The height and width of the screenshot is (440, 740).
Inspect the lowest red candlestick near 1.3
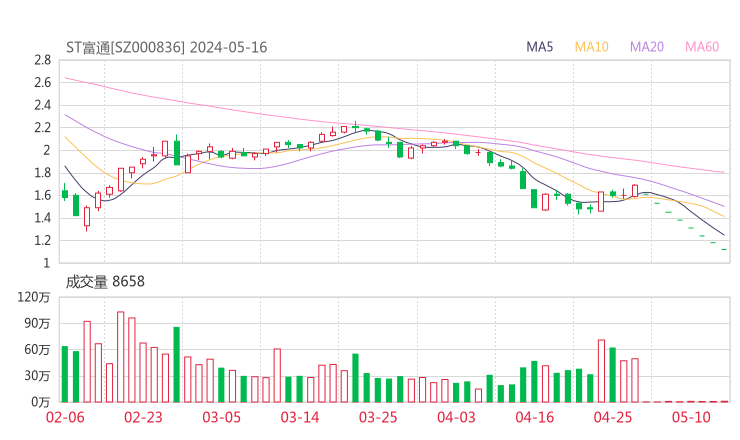click(x=87, y=217)
